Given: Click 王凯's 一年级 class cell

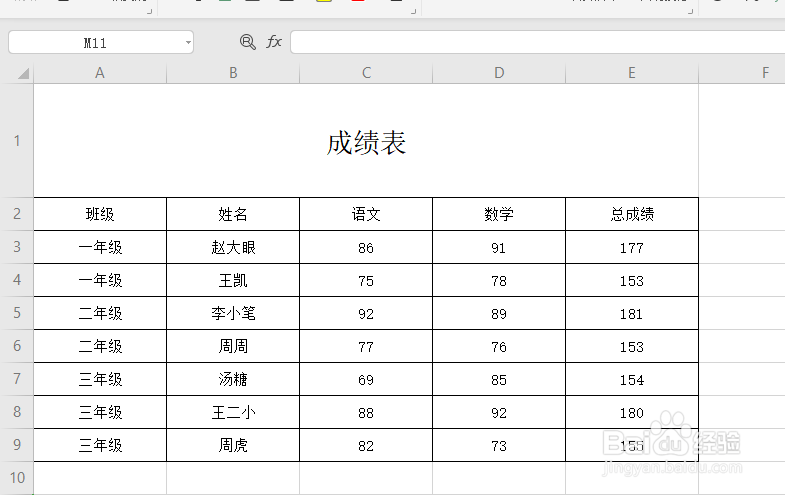Looking at the screenshot, I should click(100, 280).
